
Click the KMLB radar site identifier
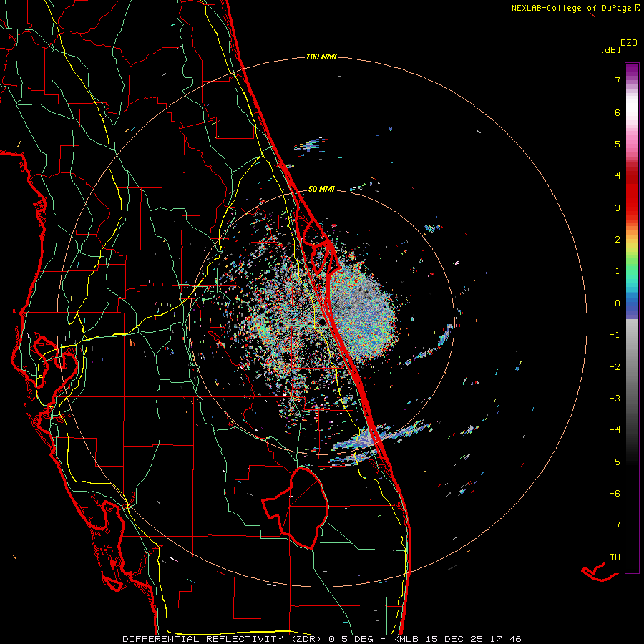(x=406, y=639)
